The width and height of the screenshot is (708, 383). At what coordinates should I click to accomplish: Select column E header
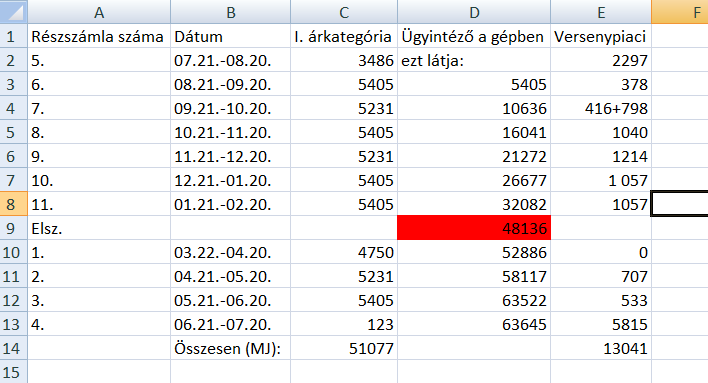pyautogui.click(x=601, y=11)
